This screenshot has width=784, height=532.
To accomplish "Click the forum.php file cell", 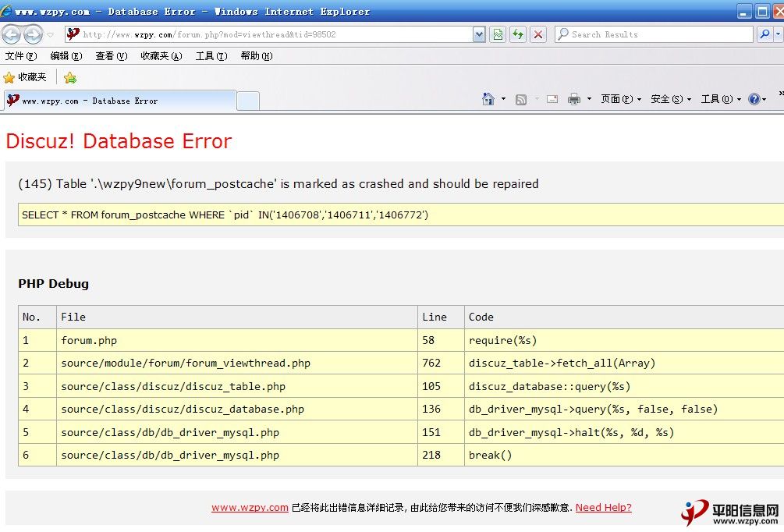I will coord(236,341).
